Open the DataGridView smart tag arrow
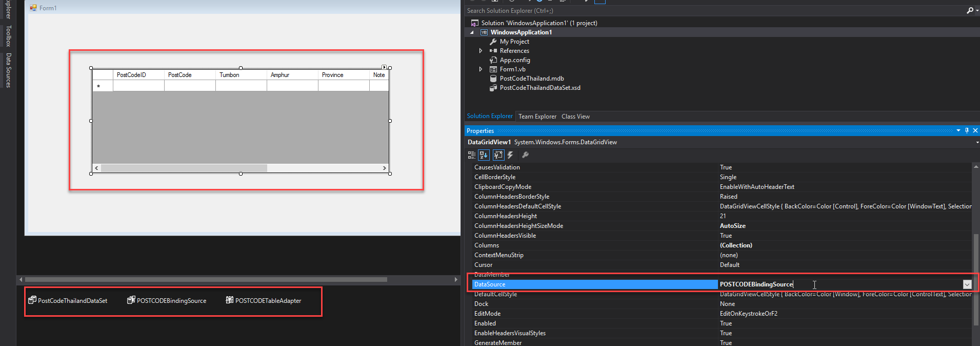 [384, 67]
